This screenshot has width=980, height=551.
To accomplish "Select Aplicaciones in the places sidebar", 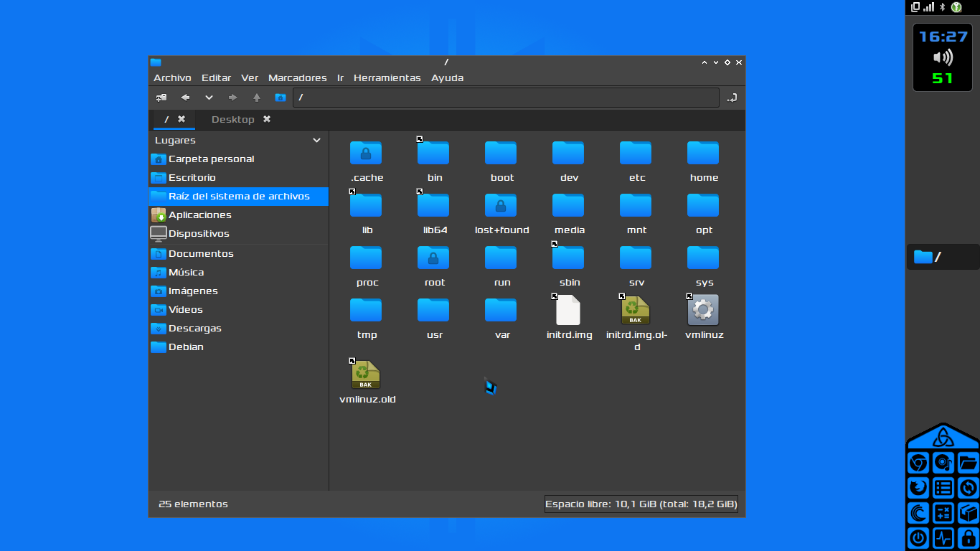I will (199, 215).
